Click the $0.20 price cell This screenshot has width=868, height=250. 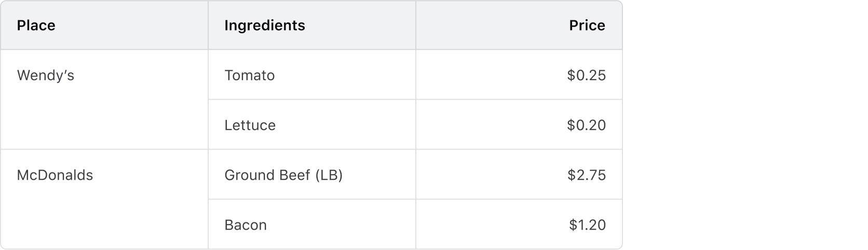[586, 125]
